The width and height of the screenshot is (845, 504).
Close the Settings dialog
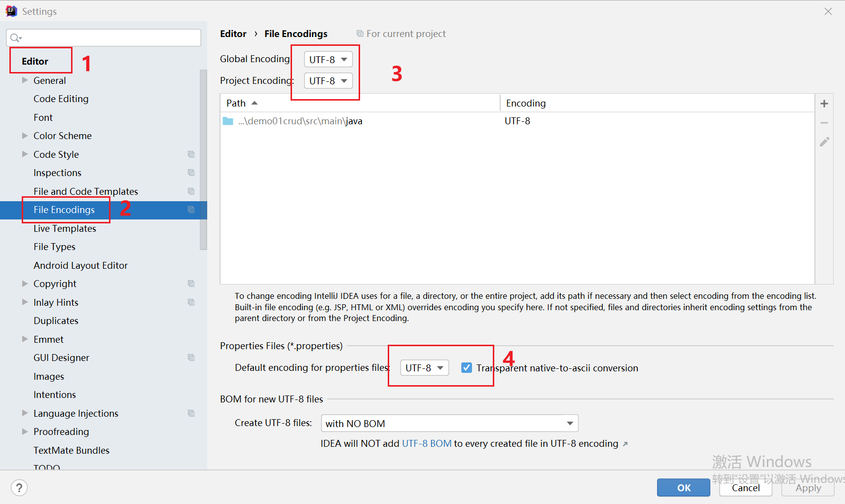[828, 11]
